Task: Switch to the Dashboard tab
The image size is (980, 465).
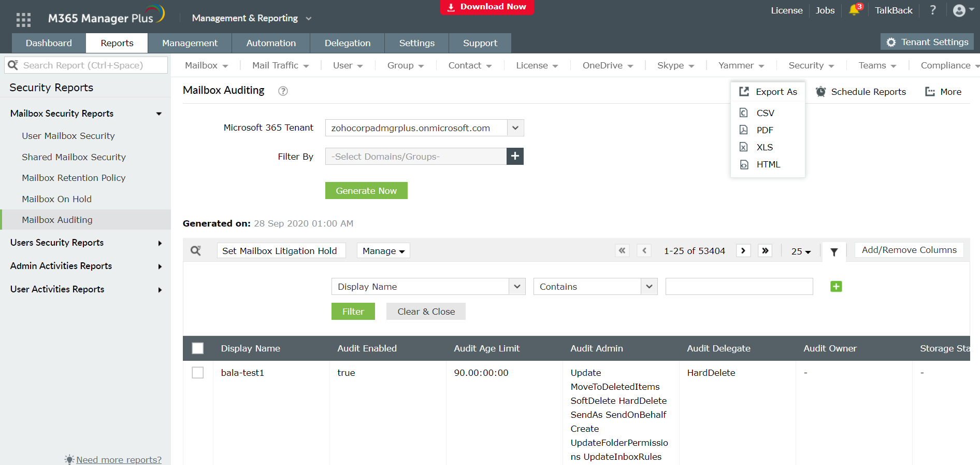Action: tap(49, 43)
